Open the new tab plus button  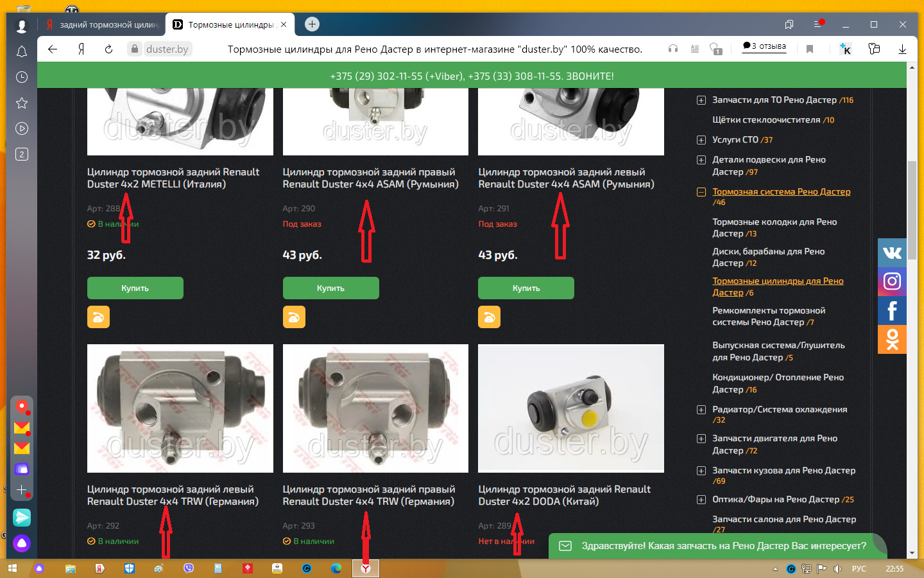click(312, 24)
